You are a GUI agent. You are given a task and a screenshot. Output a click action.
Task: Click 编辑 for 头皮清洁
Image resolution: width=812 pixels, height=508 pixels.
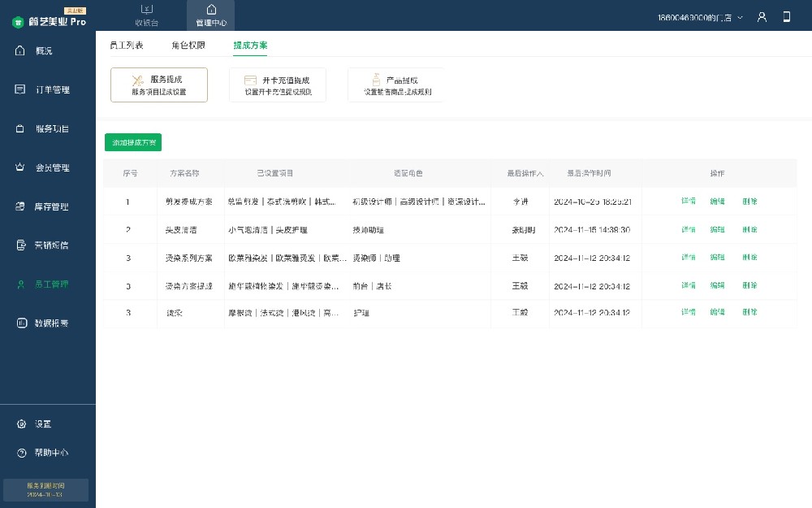[x=717, y=229]
